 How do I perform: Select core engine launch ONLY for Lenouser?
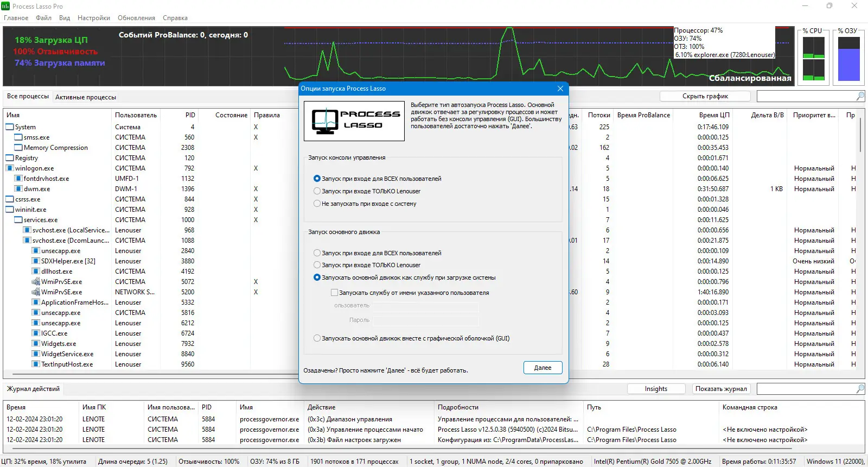317,265
